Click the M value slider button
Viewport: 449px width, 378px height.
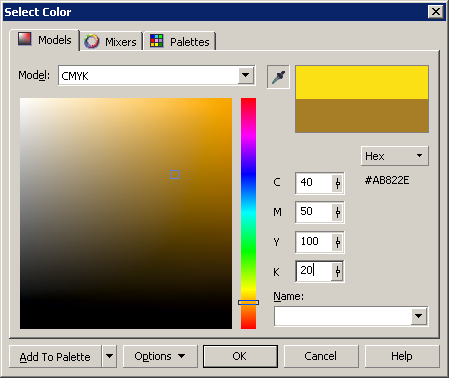338,212
